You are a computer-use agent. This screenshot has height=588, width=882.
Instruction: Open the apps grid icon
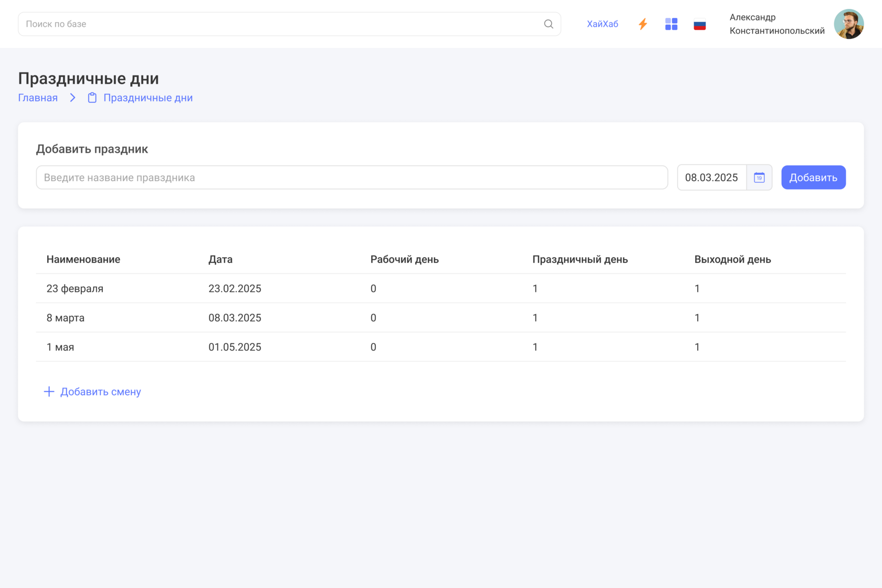coord(671,24)
